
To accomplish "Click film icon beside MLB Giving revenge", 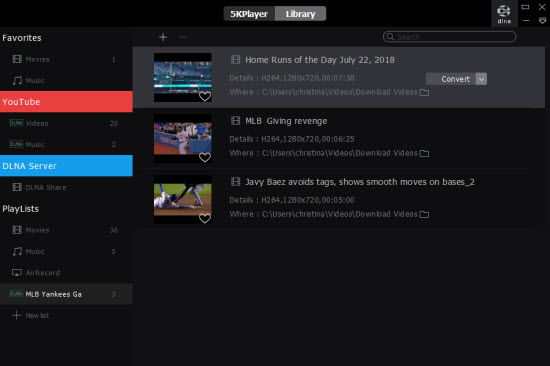I will [235, 121].
